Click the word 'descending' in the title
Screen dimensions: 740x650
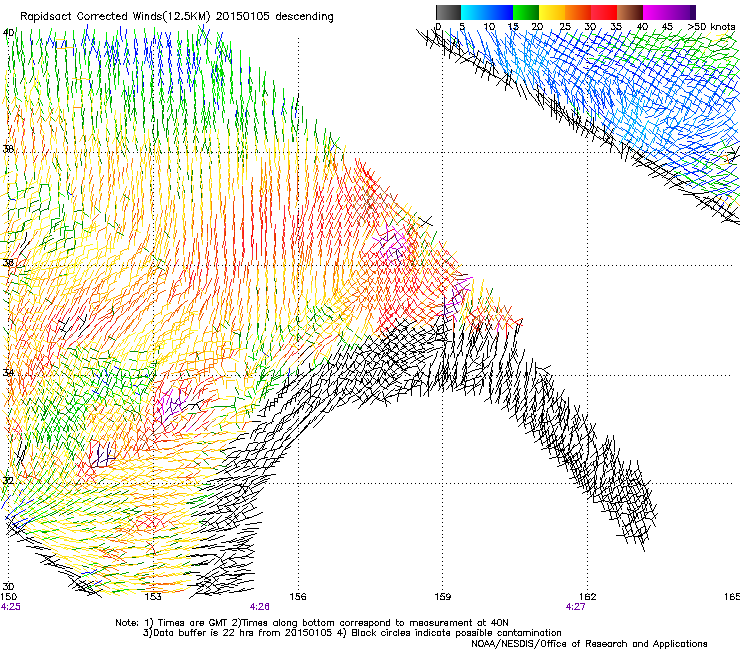304,17
